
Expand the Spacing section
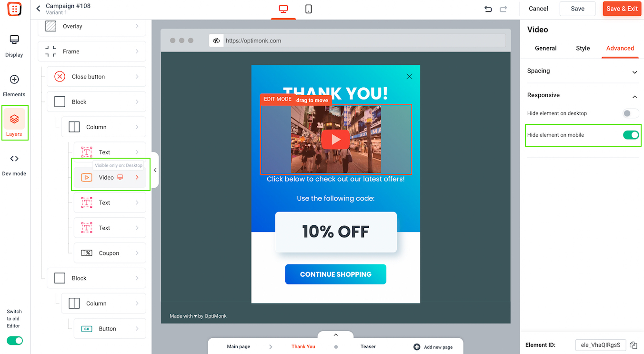point(583,71)
